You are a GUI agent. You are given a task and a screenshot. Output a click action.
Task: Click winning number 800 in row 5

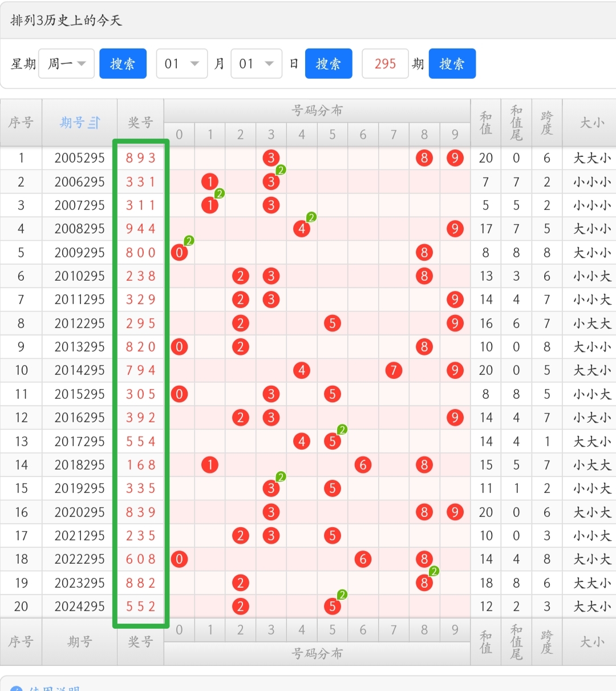click(141, 253)
